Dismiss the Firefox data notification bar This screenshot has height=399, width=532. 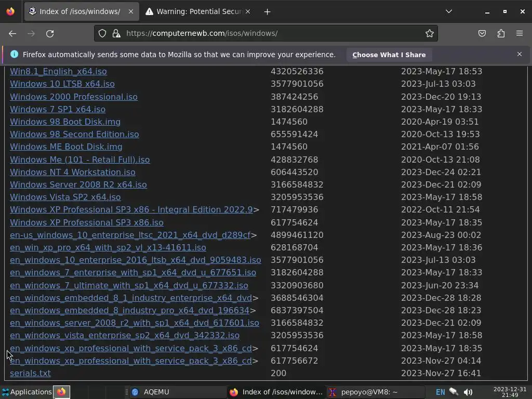[520, 54]
